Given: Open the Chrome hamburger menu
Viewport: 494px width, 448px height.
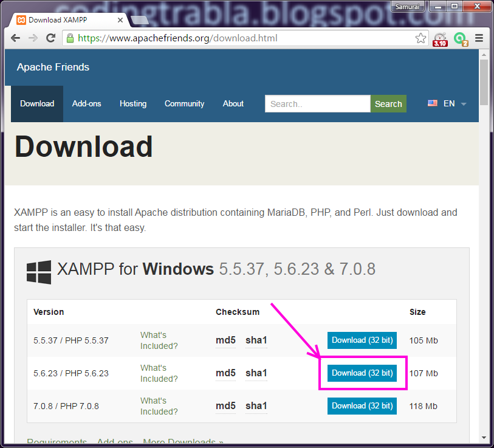Looking at the screenshot, I should tap(479, 38).
